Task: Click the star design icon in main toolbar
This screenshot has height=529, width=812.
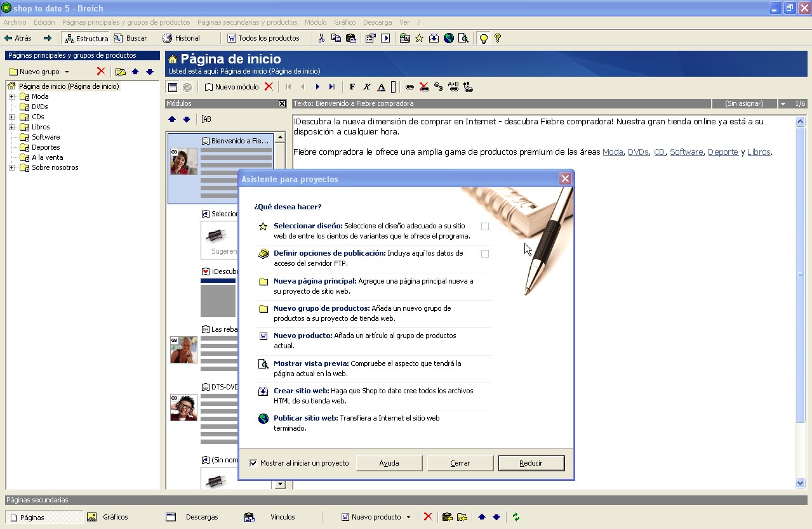Action: 419,38
